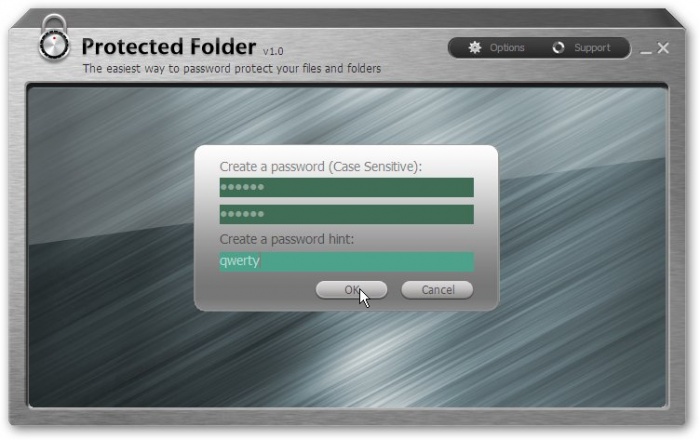Click the padlock logo icon
This screenshot has width=700, height=440.
[54, 39]
